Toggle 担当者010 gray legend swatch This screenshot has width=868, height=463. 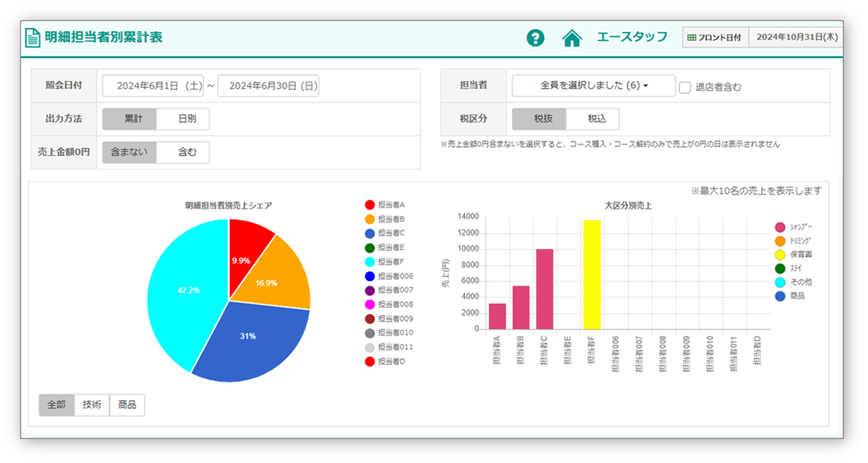(370, 333)
